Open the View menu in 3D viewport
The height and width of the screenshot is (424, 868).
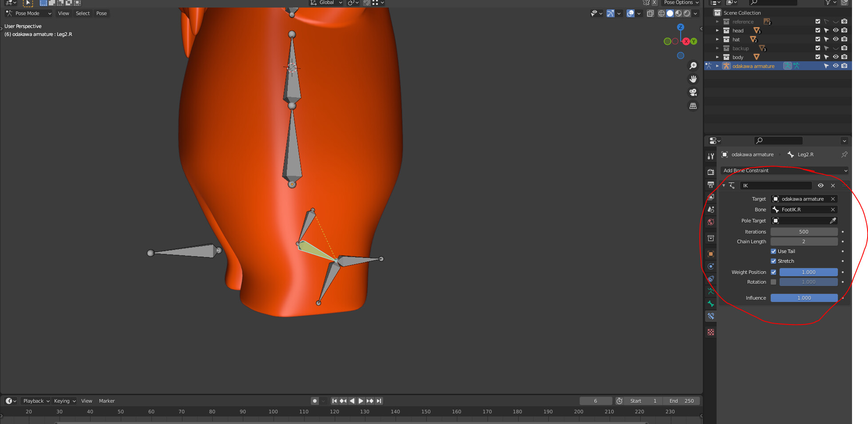coord(63,13)
